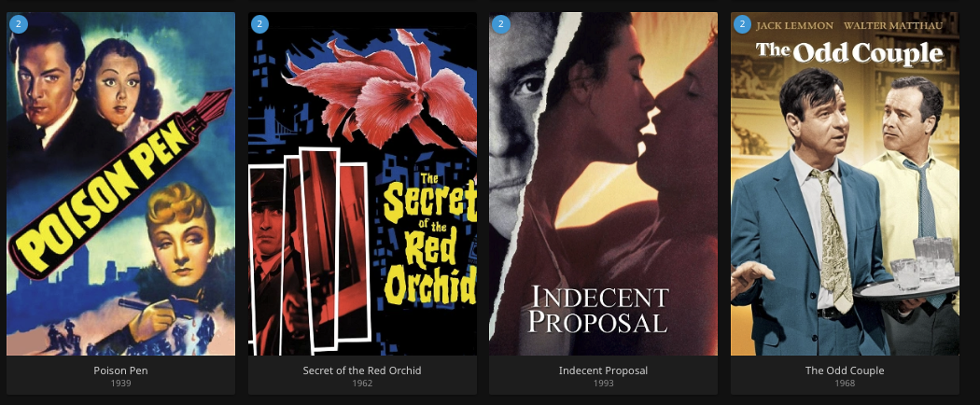The width and height of the screenshot is (980, 405).
Task: Click the year 1939 under Poison Pen
Action: pyautogui.click(x=120, y=384)
